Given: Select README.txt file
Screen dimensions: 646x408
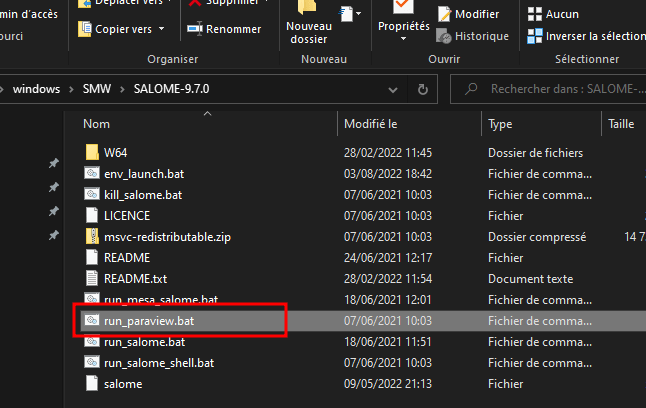Looking at the screenshot, I should click(136, 279).
